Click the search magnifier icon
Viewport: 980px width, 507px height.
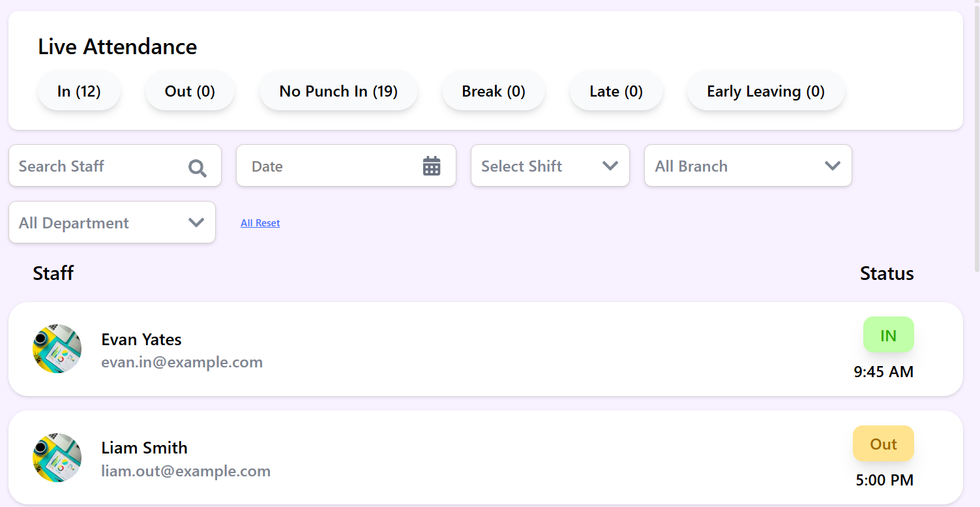coord(198,168)
